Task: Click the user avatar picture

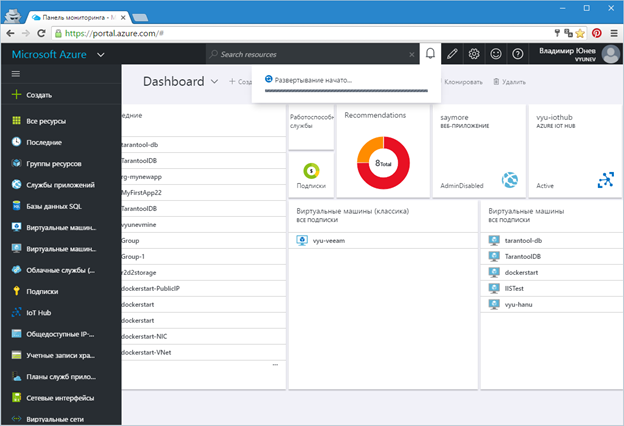Action: coord(610,54)
